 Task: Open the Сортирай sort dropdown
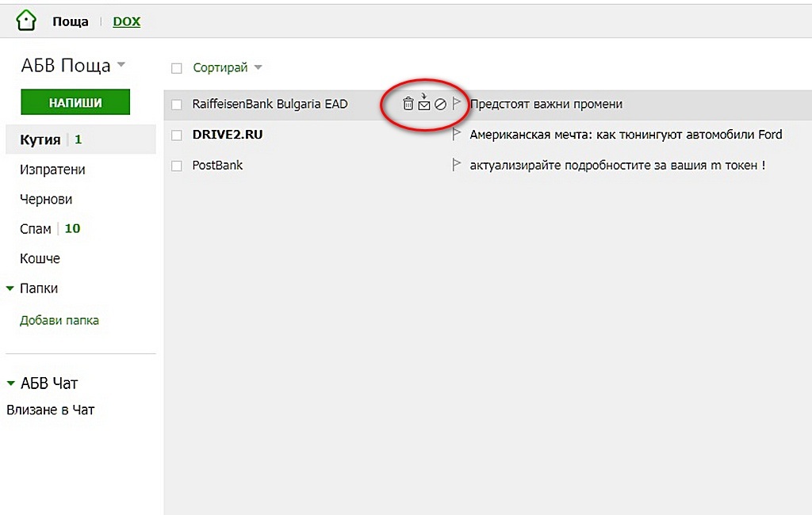[x=228, y=67]
